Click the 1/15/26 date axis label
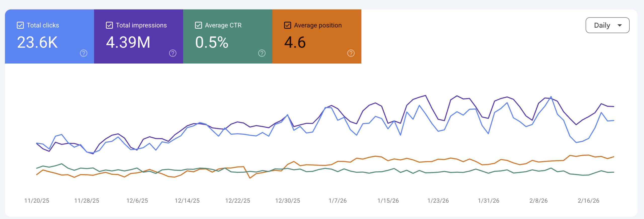The height and width of the screenshot is (219, 644). tap(388, 201)
